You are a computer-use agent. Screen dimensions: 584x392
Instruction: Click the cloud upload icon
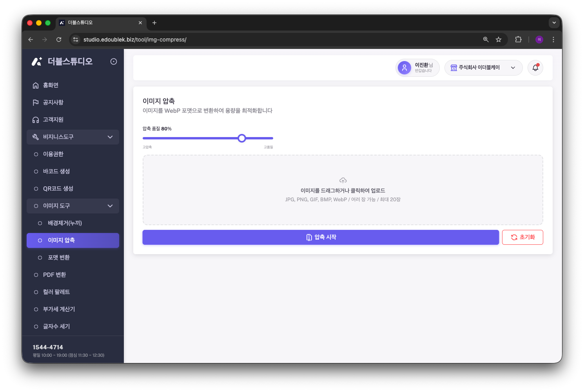tap(343, 181)
